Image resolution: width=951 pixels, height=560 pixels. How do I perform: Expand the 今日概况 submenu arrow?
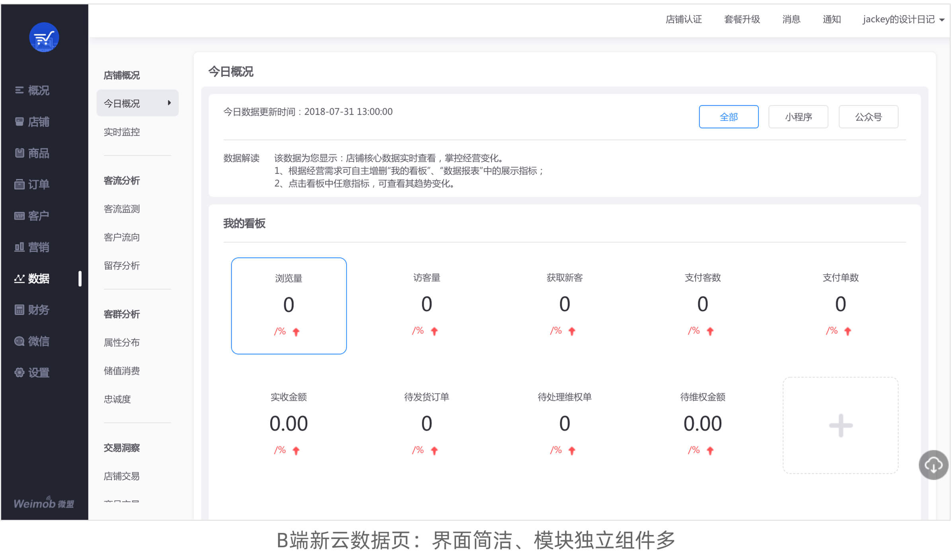169,103
